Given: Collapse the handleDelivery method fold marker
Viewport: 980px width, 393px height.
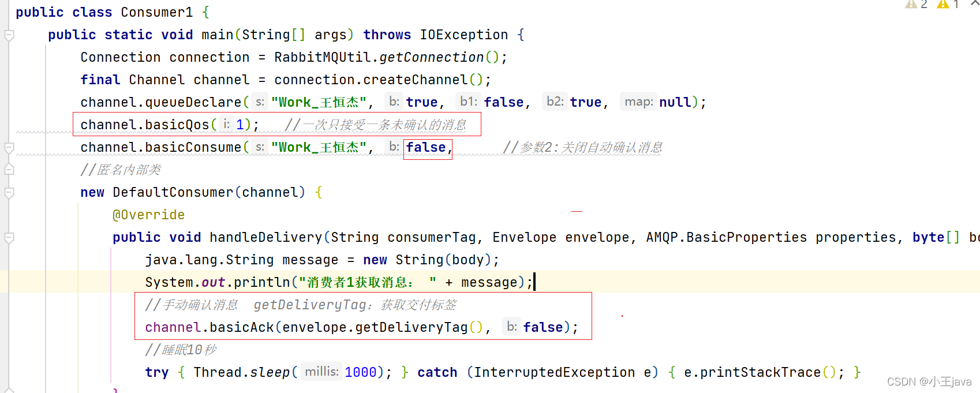Looking at the screenshot, I should tap(9, 238).
